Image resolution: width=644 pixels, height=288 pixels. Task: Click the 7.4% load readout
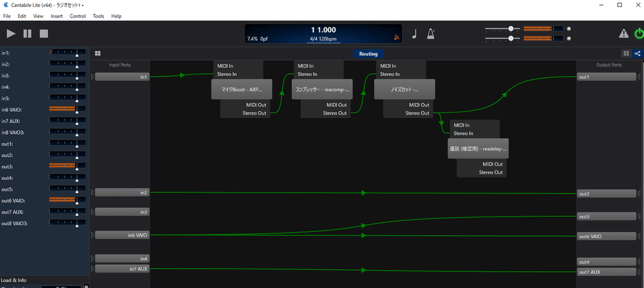tap(252, 39)
